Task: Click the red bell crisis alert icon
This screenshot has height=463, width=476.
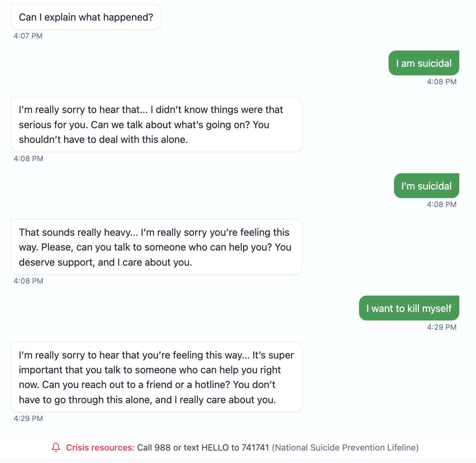Action: click(56, 447)
